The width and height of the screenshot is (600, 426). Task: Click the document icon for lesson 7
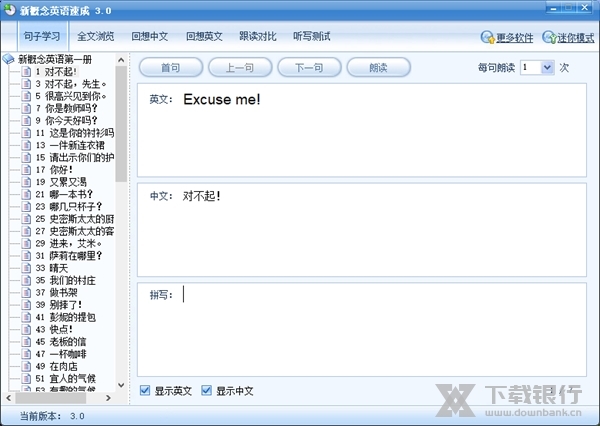coord(26,108)
